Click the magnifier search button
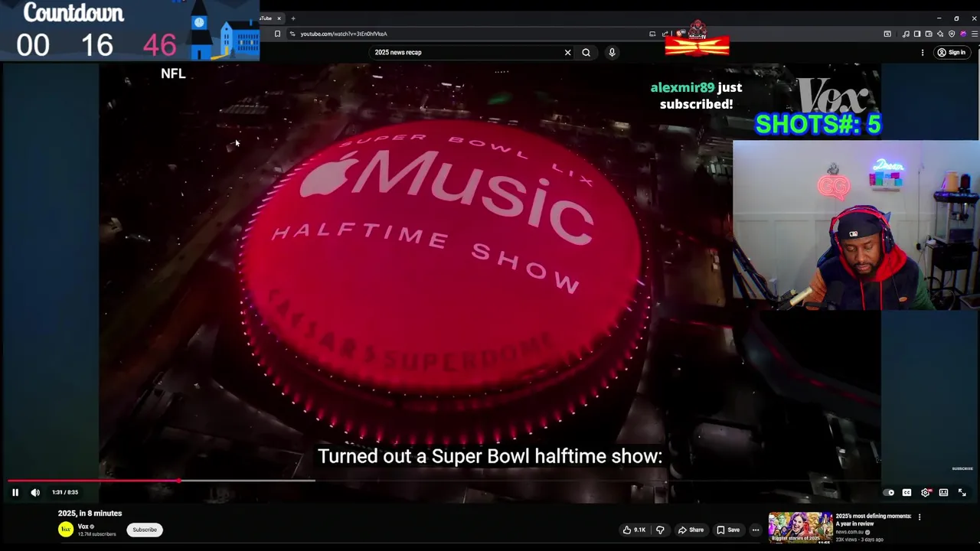 click(586, 52)
